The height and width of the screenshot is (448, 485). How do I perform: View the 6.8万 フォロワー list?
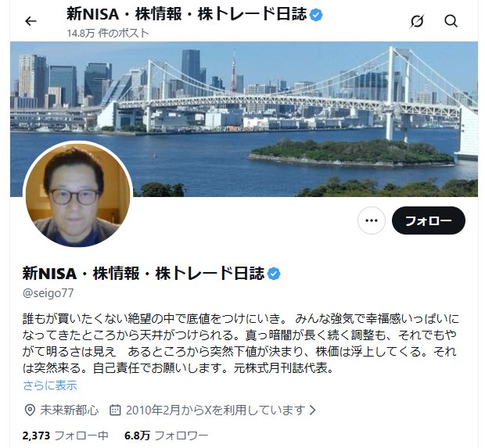coord(166,435)
